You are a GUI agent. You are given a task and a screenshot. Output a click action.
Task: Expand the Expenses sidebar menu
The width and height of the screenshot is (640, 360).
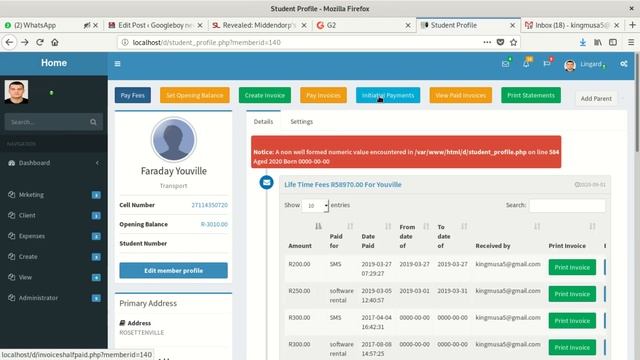(x=54, y=236)
